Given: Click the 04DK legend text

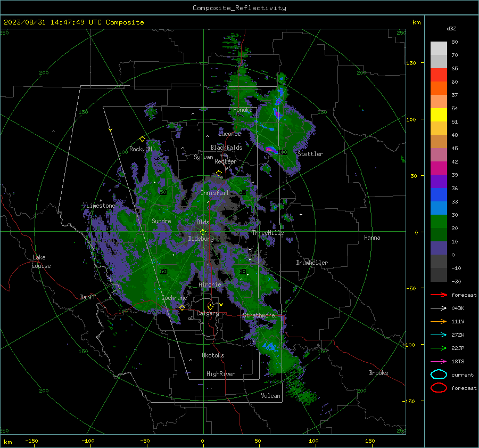Looking at the screenshot, I should point(458,308).
